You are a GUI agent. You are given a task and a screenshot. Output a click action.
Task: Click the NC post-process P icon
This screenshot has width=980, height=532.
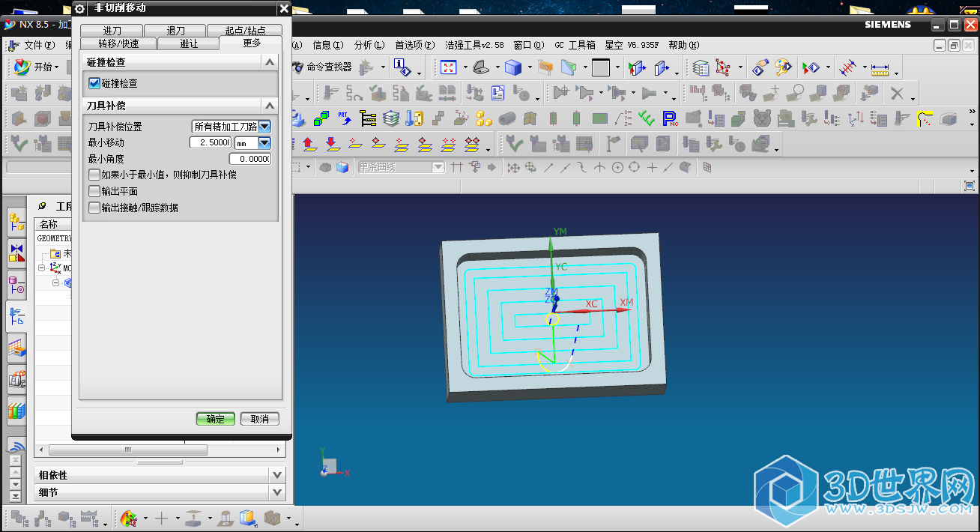click(669, 118)
